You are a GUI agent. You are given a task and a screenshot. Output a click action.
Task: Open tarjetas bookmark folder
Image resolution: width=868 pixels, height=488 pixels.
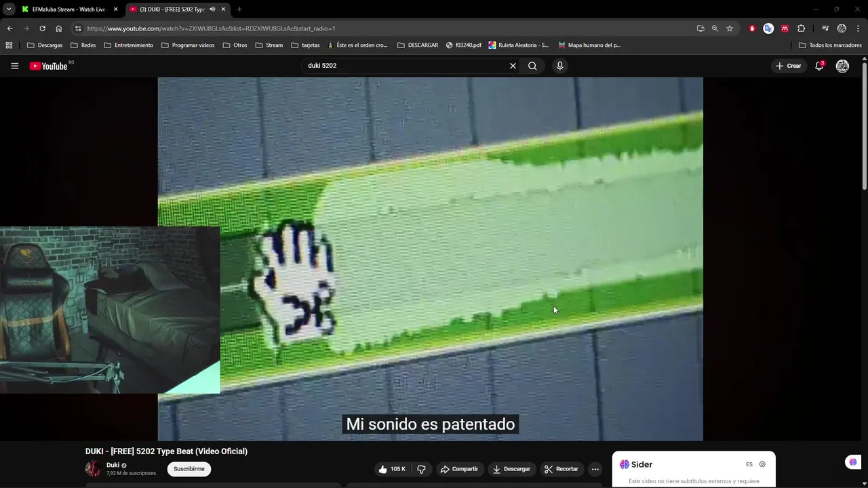305,45
